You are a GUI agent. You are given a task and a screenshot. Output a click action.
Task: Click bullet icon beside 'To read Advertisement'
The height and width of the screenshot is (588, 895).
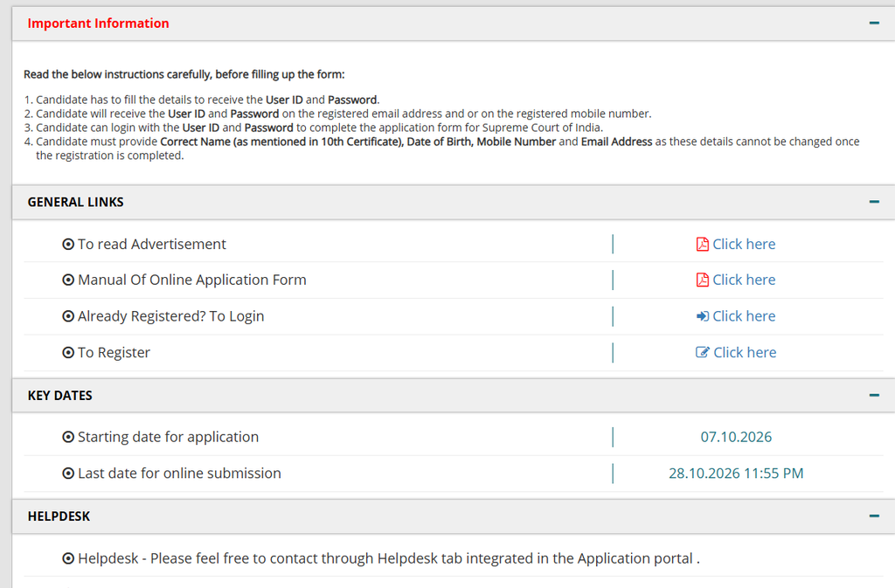pyautogui.click(x=68, y=244)
